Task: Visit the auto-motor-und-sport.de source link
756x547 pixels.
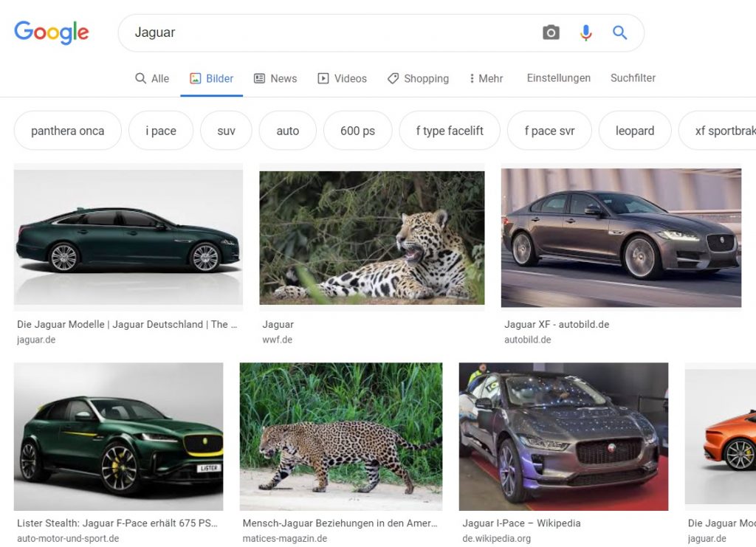Action: tap(68, 538)
